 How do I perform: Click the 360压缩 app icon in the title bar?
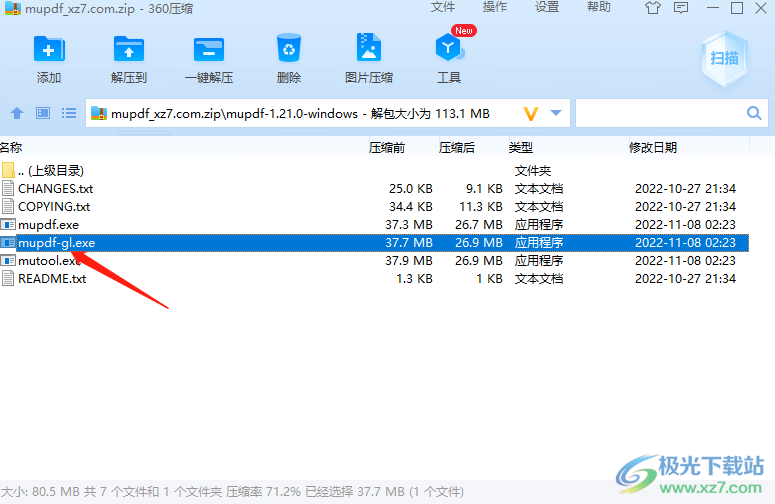12,8
